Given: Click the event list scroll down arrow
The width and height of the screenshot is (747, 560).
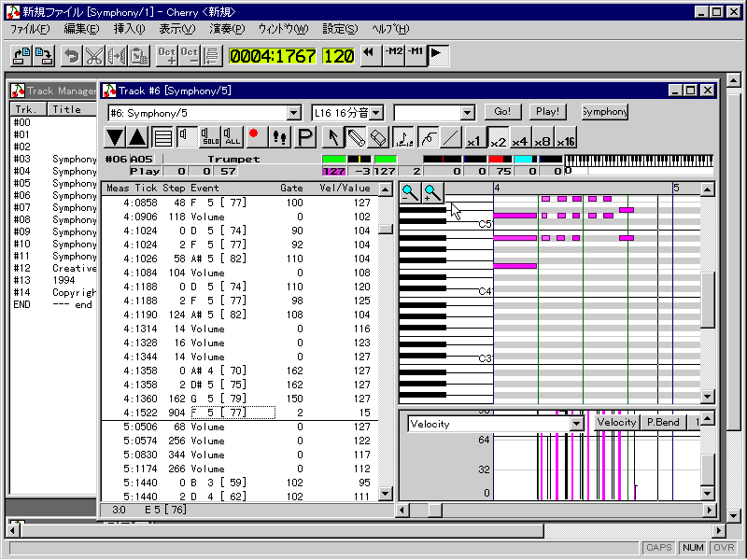Looking at the screenshot, I should pyautogui.click(x=386, y=494).
